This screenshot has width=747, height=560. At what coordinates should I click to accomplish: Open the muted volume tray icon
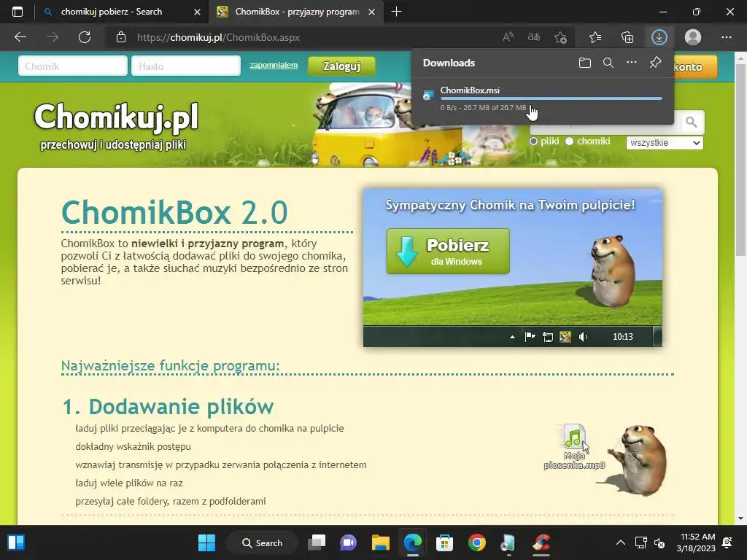pos(659,542)
